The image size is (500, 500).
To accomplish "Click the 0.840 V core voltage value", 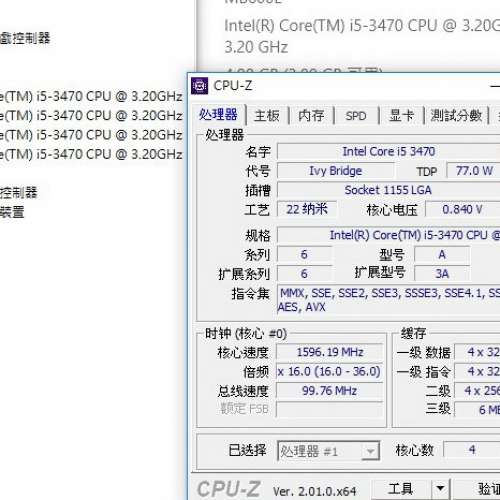I will (x=463, y=210).
